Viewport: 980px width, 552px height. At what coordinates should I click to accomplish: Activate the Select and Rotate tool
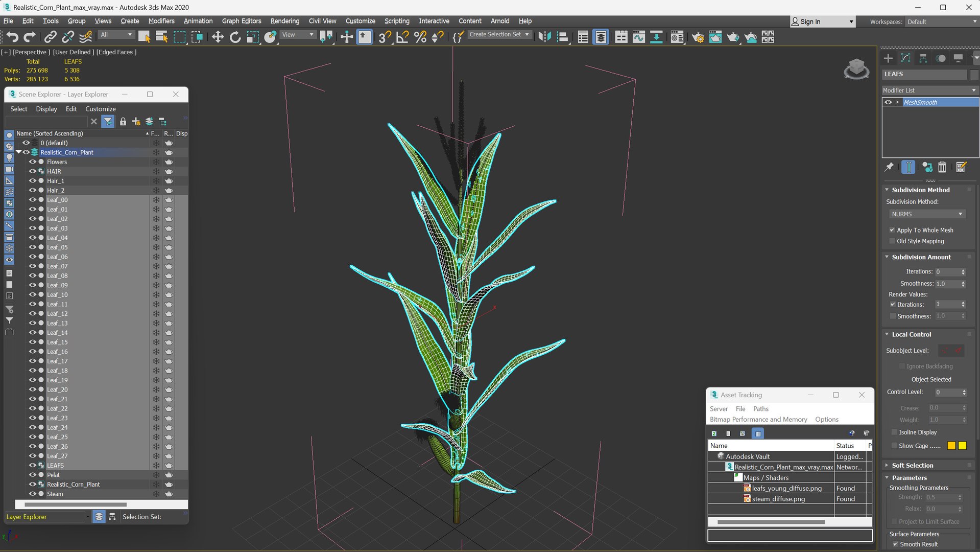click(235, 37)
